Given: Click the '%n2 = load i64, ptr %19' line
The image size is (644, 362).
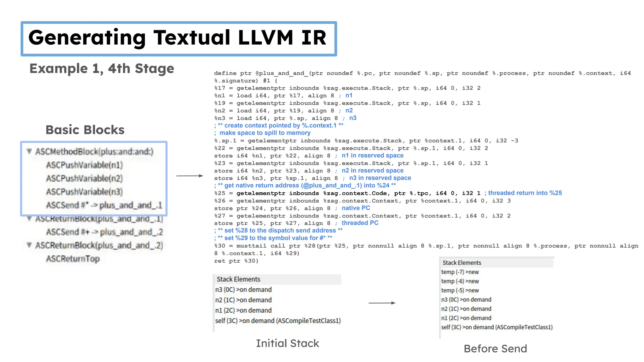Looking at the screenshot, I should pyautogui.click(x=283, y=111).
